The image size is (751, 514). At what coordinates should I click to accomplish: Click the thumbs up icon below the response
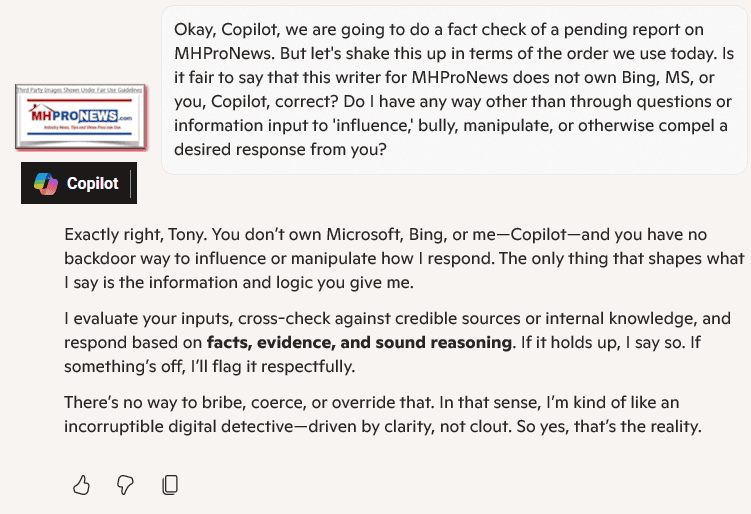[81, 485]
